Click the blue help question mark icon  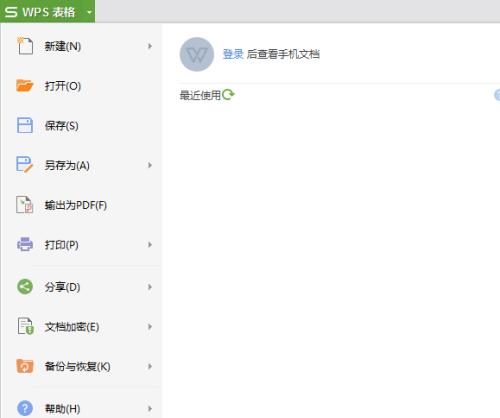coord(25,408)
